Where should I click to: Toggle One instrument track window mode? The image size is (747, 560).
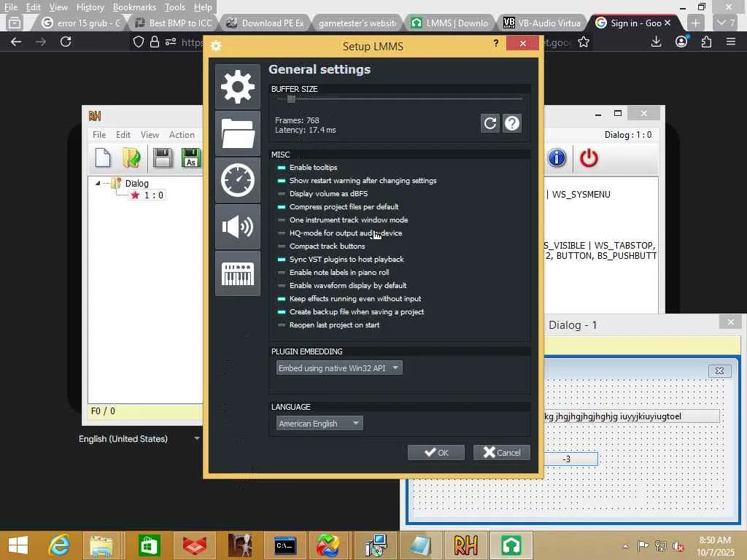343,220
